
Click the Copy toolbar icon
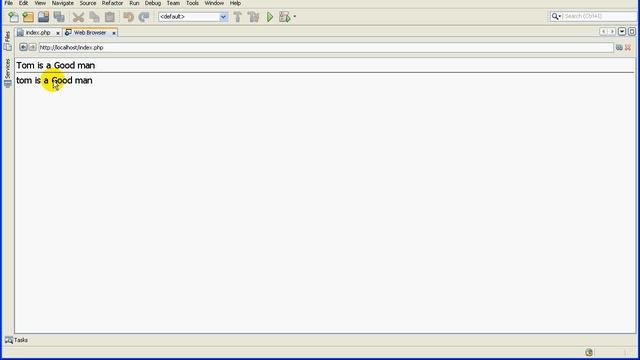pyautogui.click(x=94, y=17)
